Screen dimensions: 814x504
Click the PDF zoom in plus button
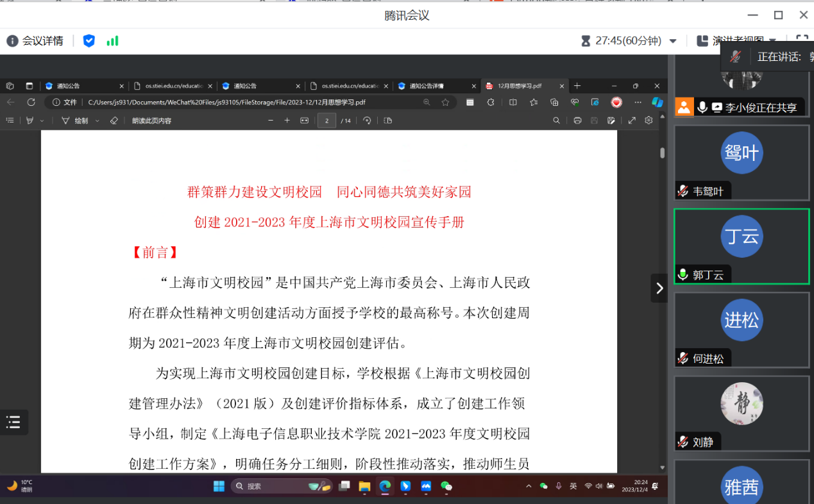[287, 121]
